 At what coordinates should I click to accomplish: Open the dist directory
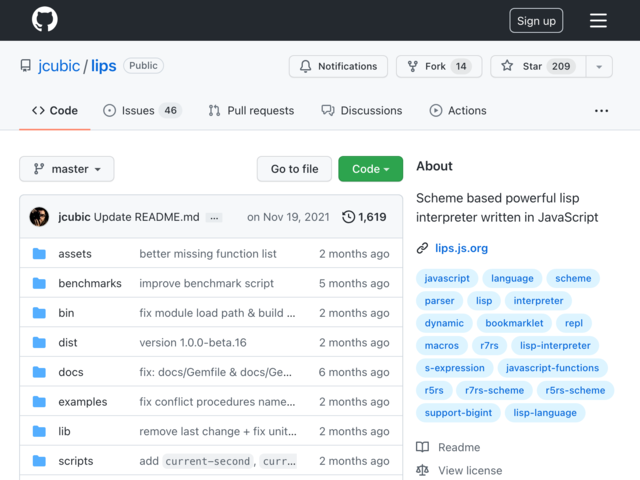point(68,342)
